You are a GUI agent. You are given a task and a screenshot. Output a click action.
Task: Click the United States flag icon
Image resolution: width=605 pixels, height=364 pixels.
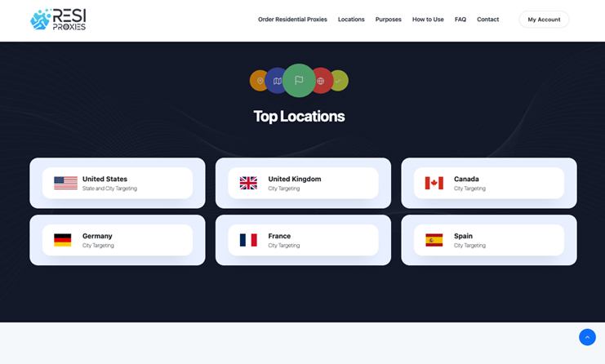[x=65, y=183]
